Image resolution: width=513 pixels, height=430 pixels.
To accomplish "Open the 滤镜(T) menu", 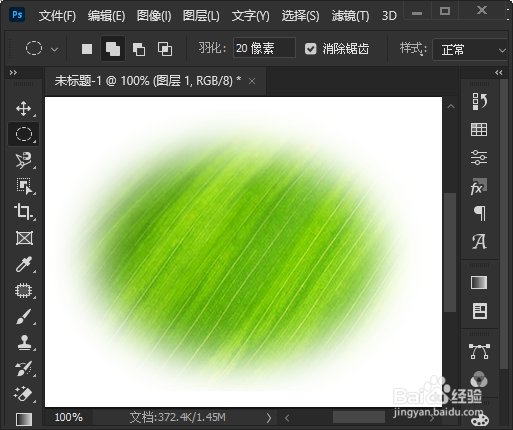I will click(x=350, y=16).
